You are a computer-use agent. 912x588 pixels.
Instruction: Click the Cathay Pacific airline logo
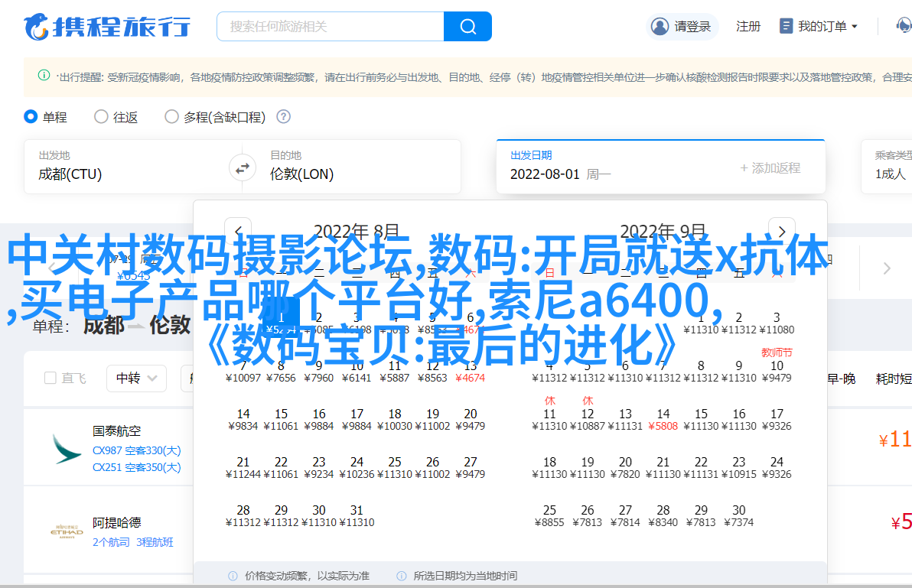click(67, 449)
